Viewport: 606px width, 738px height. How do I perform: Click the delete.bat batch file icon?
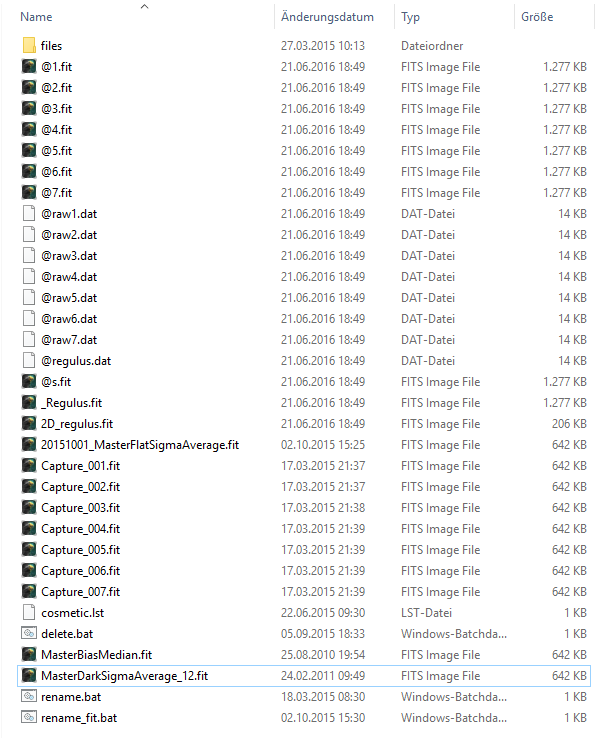29,634
